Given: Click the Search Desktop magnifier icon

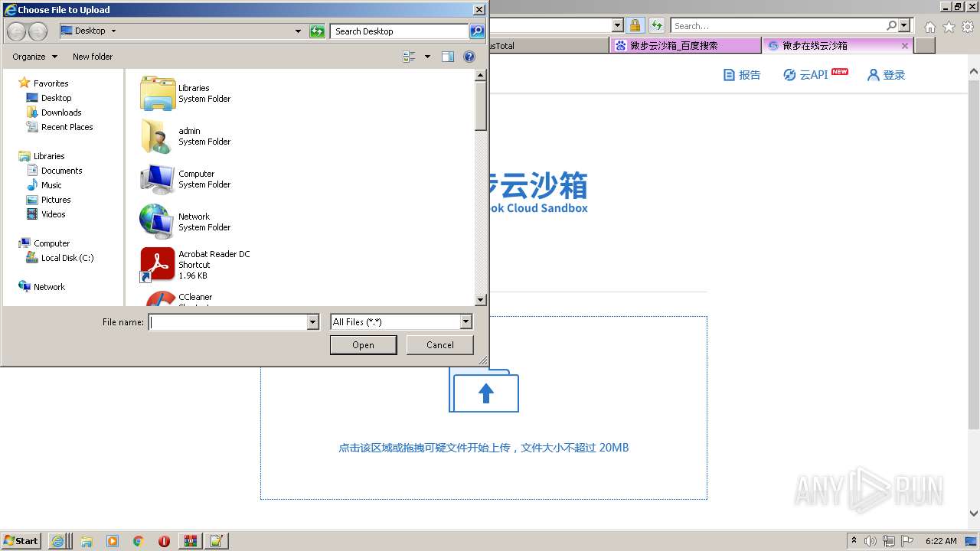Looking at the screenshot, I should tap(477, 31).
